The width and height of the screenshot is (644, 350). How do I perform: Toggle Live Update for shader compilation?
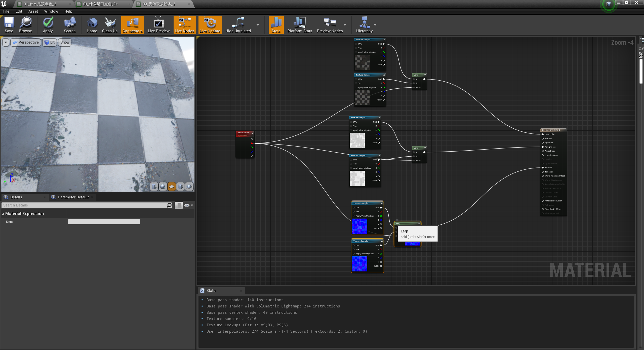(x=210, y=24)
